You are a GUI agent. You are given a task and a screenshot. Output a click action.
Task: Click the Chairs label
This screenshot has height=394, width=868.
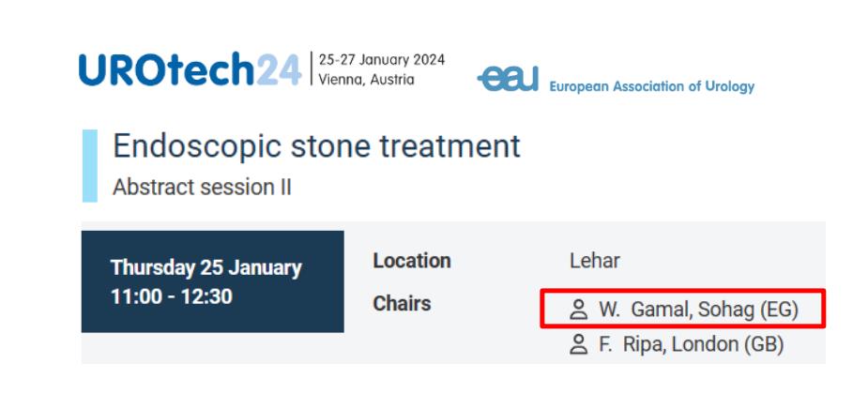[402, 304]
